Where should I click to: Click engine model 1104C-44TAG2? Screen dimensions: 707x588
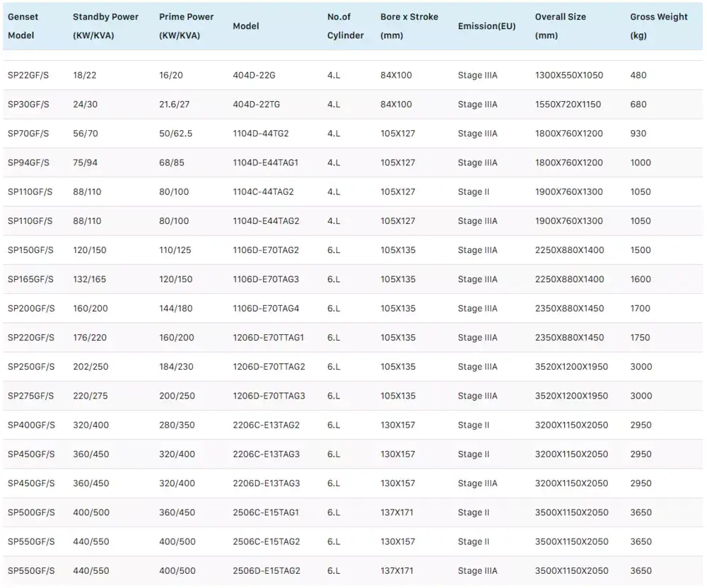263,192
